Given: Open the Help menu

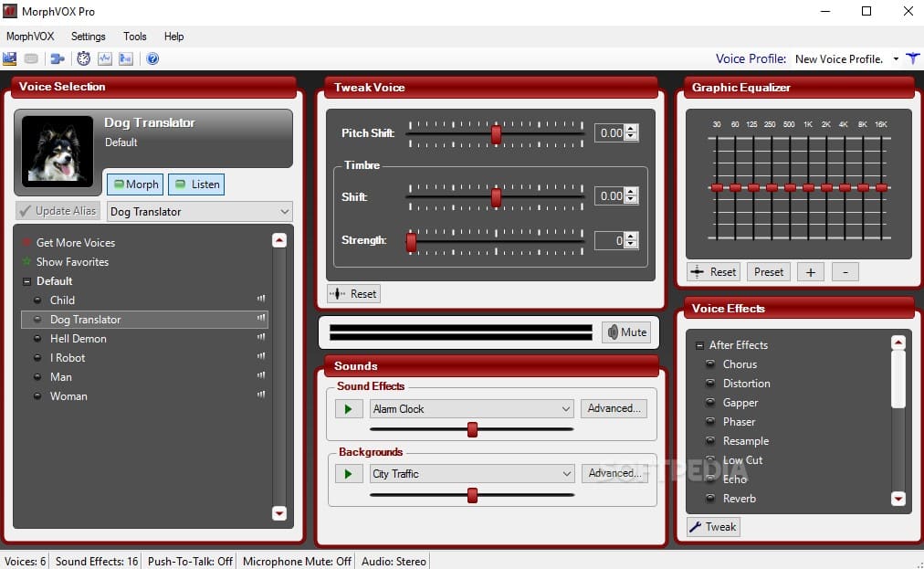Looking at the screenshot, I should point(173,36).
